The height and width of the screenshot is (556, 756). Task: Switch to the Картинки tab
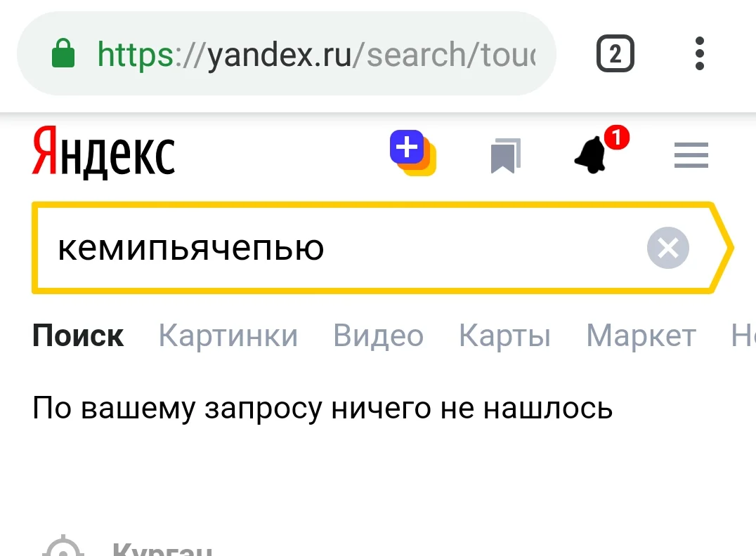[228, 336]
